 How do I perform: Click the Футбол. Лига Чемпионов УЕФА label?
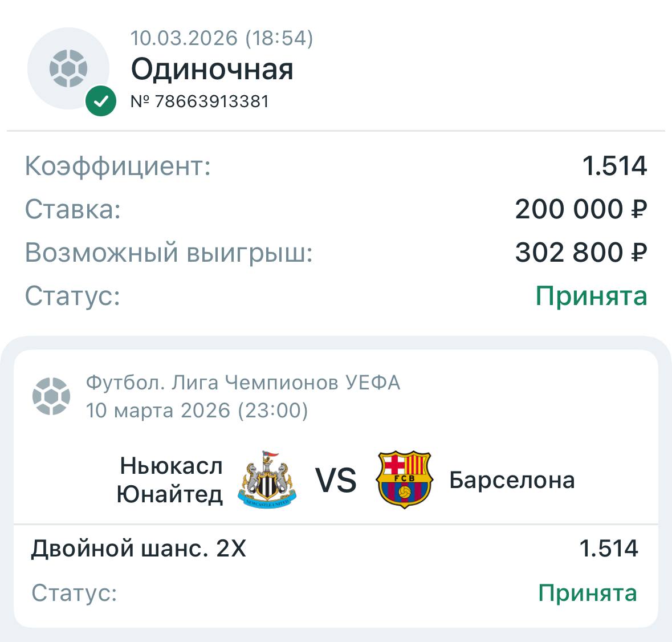[x=243, y=383]
